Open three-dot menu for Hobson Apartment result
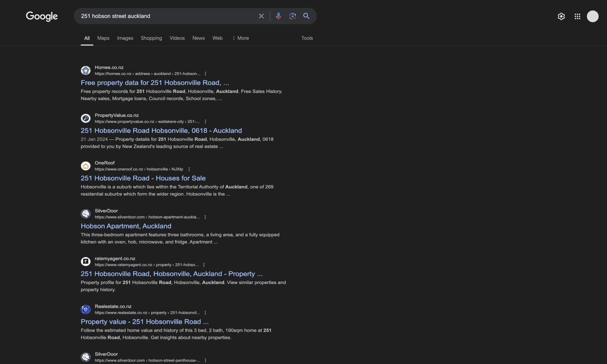Viewport: 607px width, 364px height. pyautogui.click(x=205, y=217)
